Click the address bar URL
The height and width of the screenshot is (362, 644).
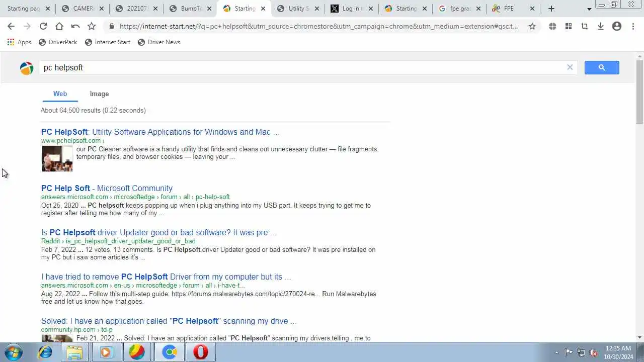click(319, 26)
